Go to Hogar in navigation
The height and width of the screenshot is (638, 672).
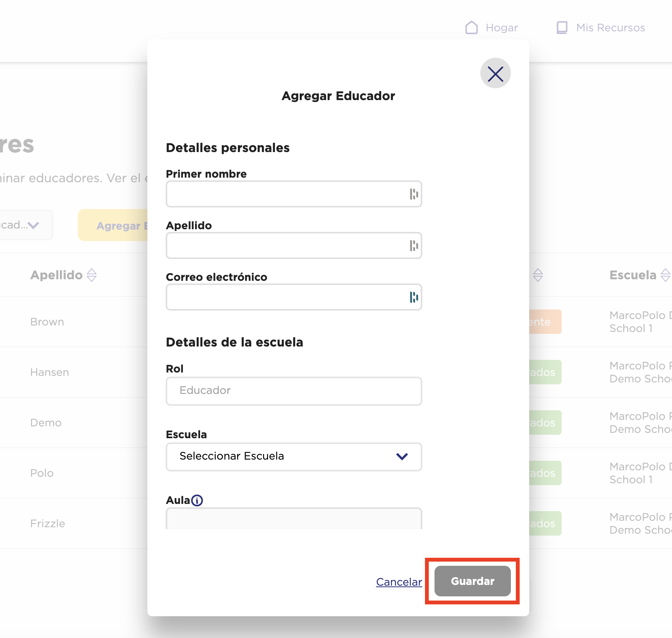tap(501, 28)
